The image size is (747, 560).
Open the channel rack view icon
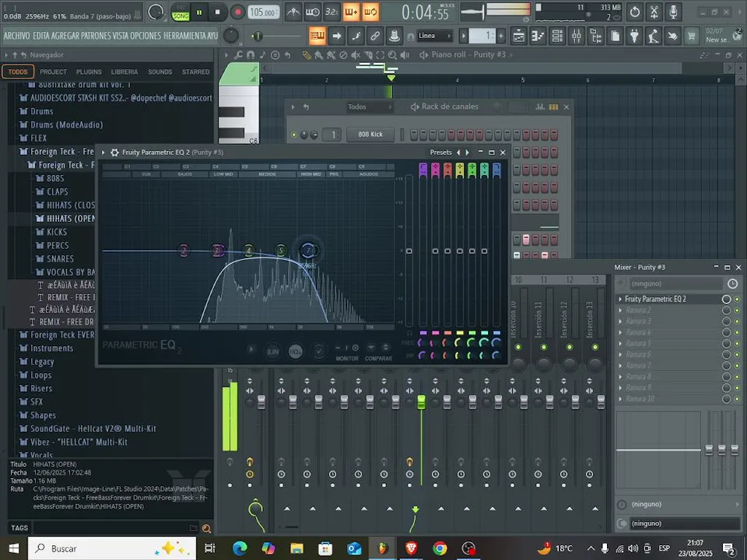click(x=557, y=37)
